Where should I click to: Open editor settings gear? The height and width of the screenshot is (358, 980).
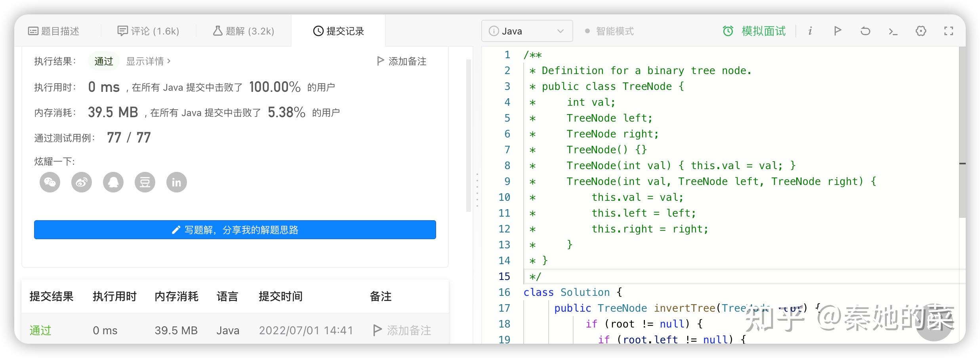(x=921, y=31)
